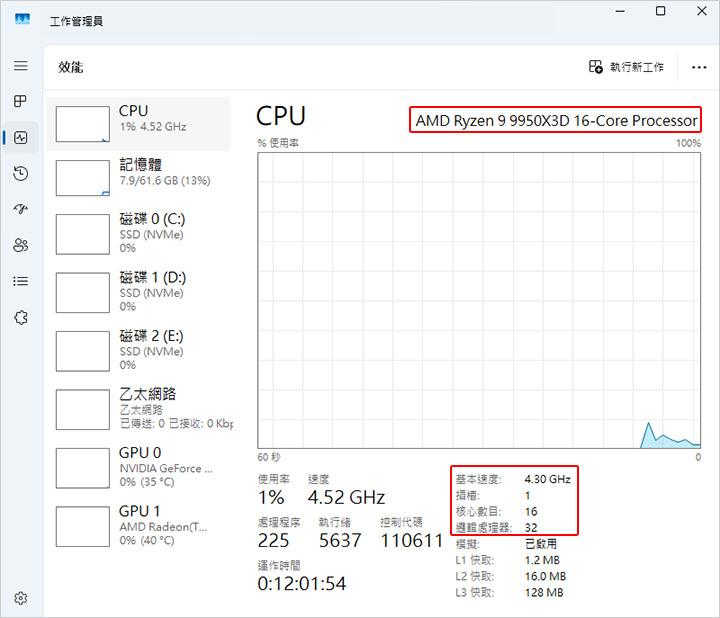
Task: Click the L1 cache 1.2 MB value
Action: point(542,560)
